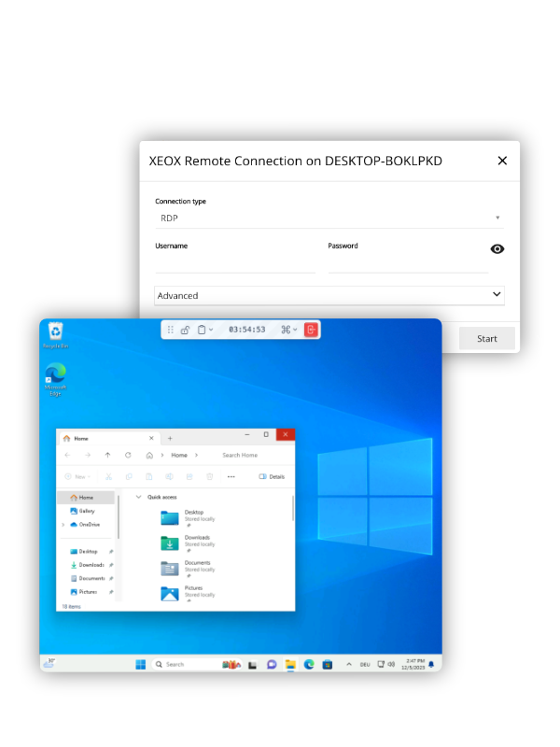
Task: Click the Username input field
Action: (235, 263)
